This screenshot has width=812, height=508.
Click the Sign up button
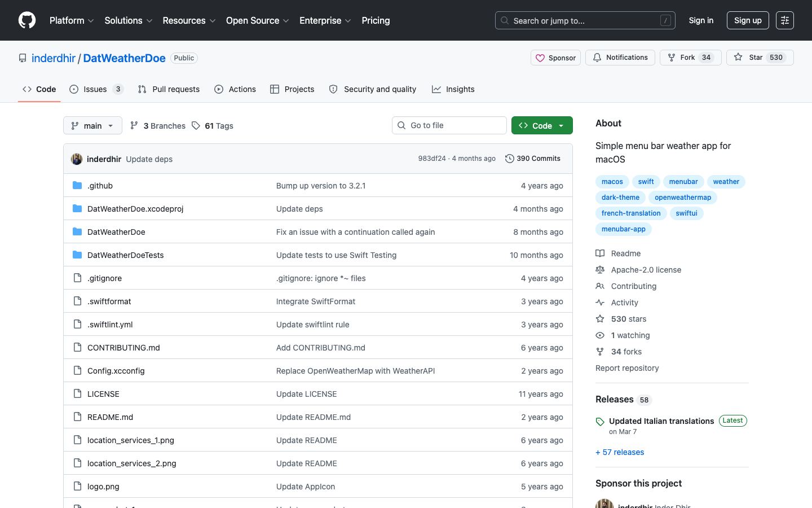point(748,20)
